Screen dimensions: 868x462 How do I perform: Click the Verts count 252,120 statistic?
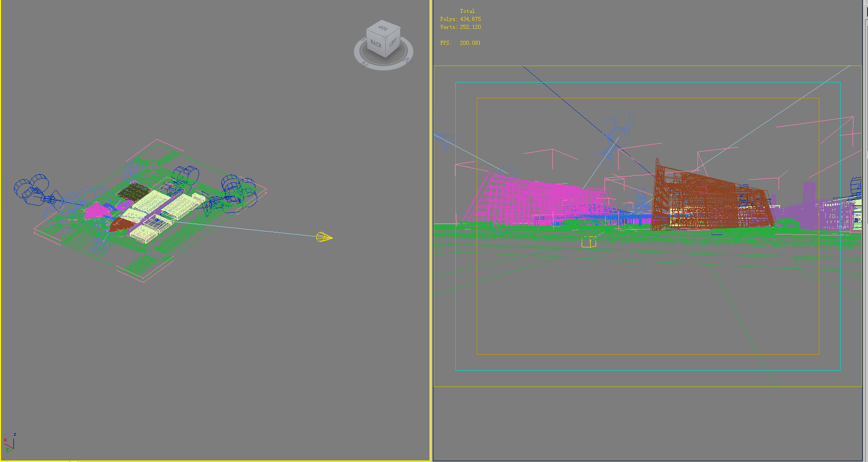460,27
